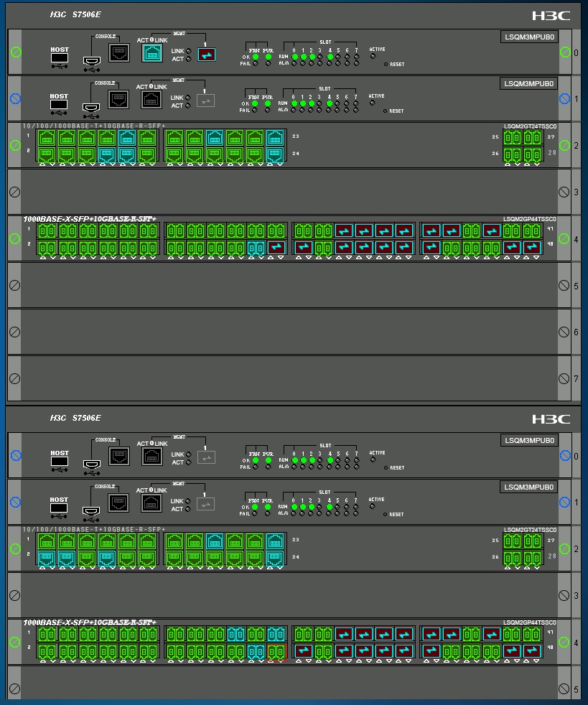Screen dimensions: 588x705
Task: Select cyan SFP port 23 on lower slot 4
Action: (x=276, y=635)
